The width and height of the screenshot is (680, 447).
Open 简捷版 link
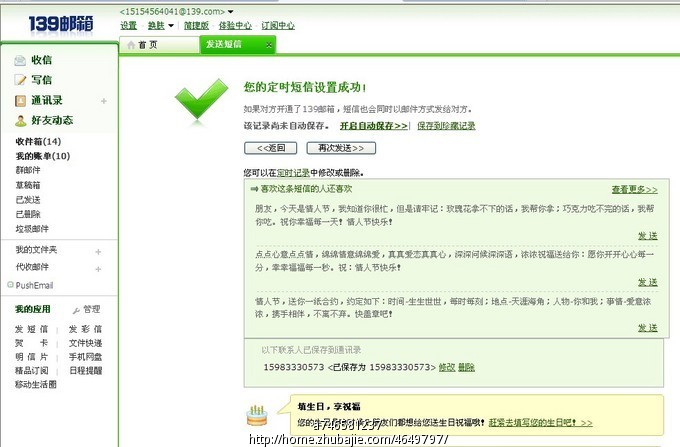coord(196,26)
